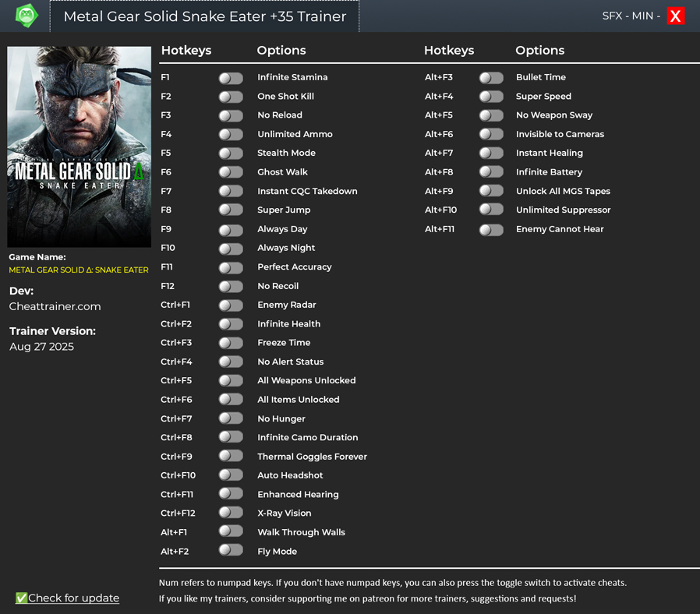
Task: Click the yellow game name text
Action: point(79,270)
